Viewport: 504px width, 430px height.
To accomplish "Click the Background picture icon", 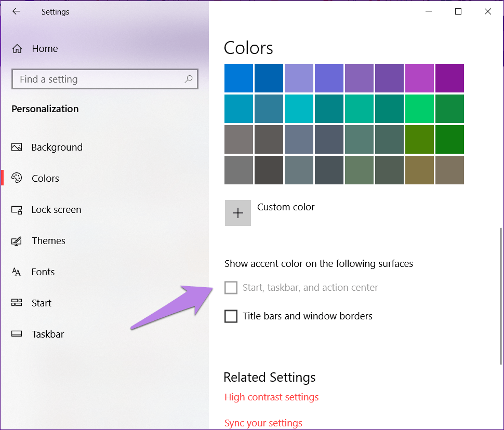I will click(x=17, y=147).
